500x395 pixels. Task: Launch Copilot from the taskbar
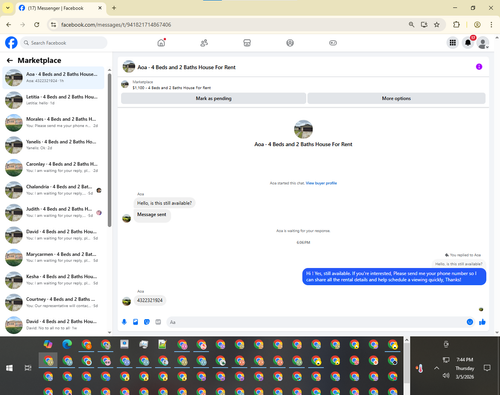coord(48,344)
